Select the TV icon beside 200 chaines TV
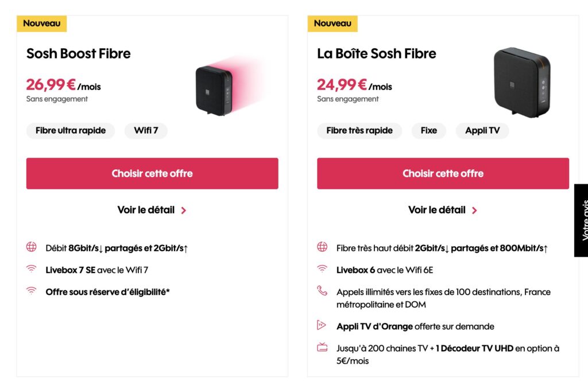Viewport: 588px width, 389px height. pos(322,348)
